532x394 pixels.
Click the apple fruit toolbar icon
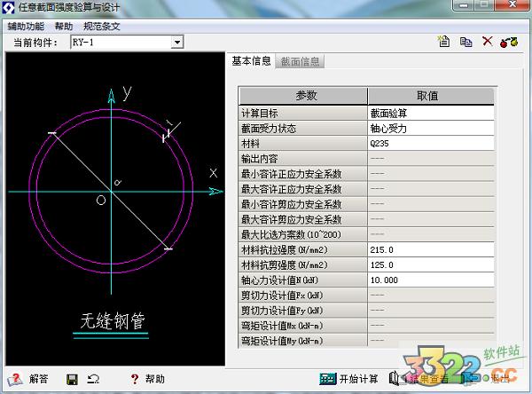[509, 42]
